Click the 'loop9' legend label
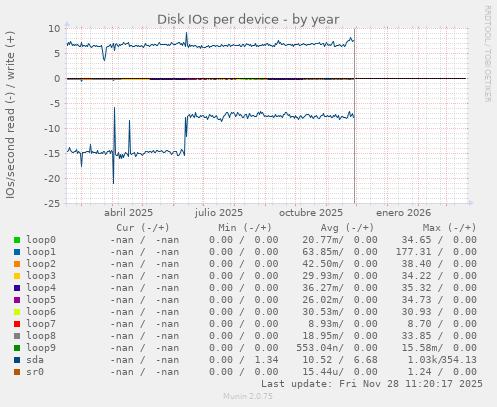This screenshot has height=407, width=497. pos(41,348)
